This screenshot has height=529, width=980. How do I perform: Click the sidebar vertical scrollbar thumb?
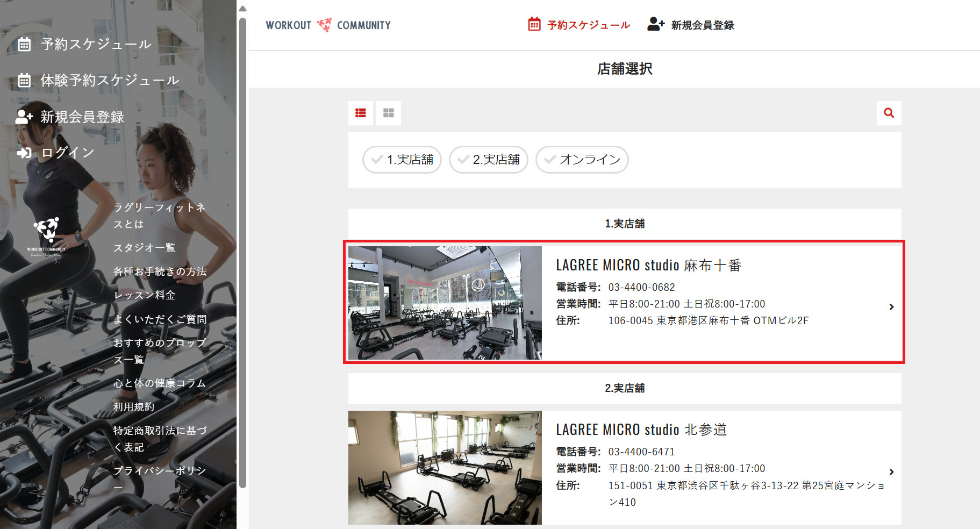(x=242, y=253)
